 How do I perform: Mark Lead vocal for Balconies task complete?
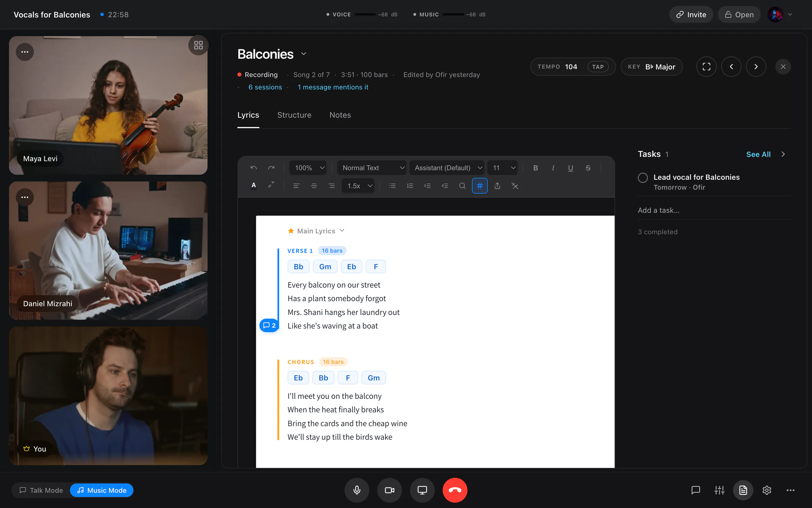pyautogui.click(x=643, y=177)
